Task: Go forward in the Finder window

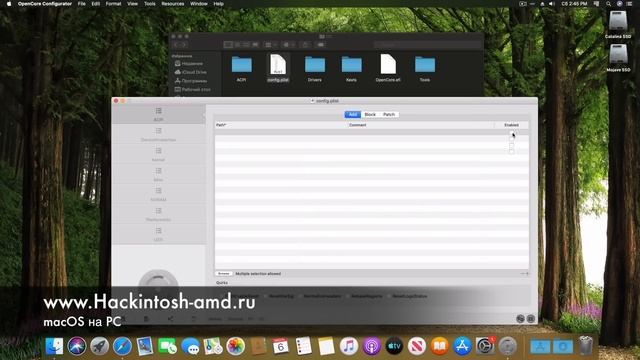Action: (184, 44)
